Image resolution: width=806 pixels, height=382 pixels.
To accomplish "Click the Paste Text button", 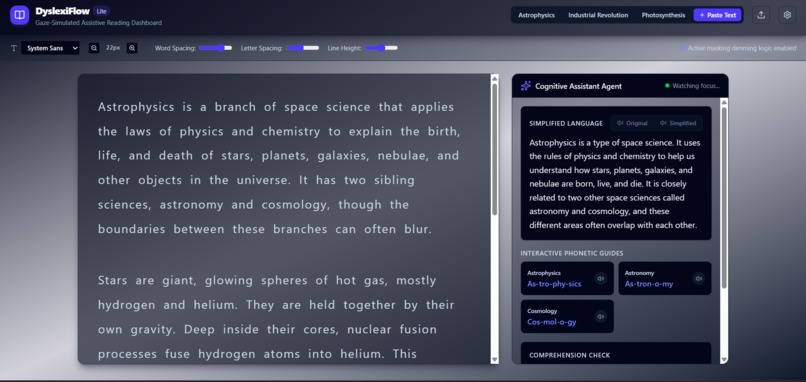I will click(x=718, y=15).
